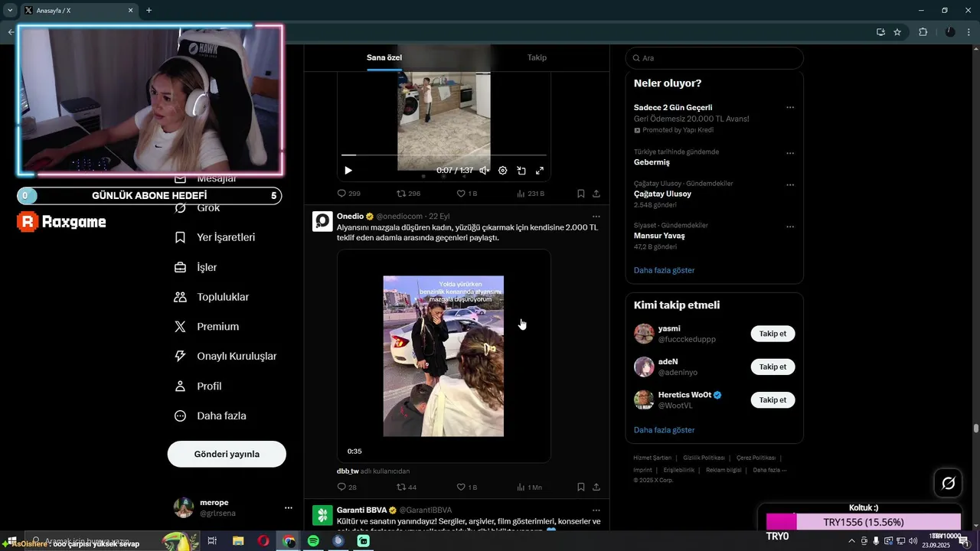980x551 pixels.
Task: Open Chrome tab search dropdown
Action: tap(10, 10)
